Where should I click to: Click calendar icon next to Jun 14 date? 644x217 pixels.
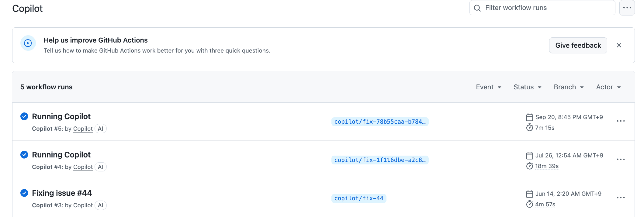coord(529,194)
